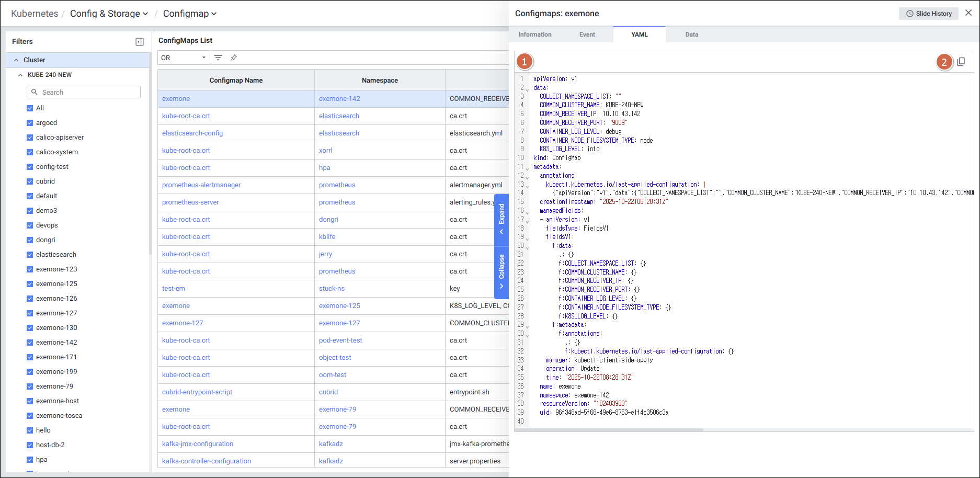Open Slide History

tap(928, 14)
